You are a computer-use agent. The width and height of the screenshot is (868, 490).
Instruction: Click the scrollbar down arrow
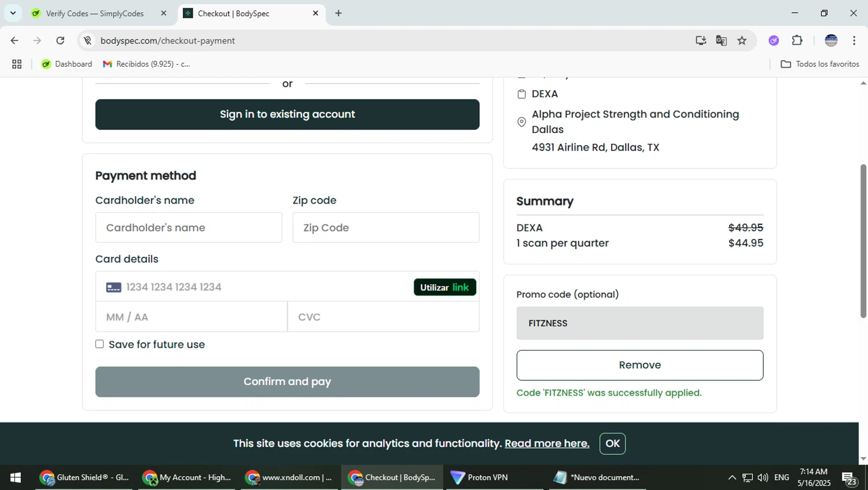click(x=863, y=458)
